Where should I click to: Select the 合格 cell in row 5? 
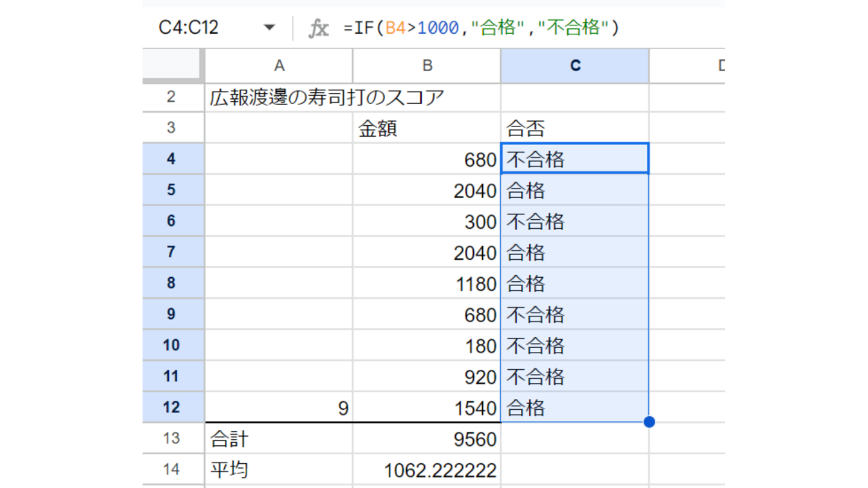coord(575,190)
